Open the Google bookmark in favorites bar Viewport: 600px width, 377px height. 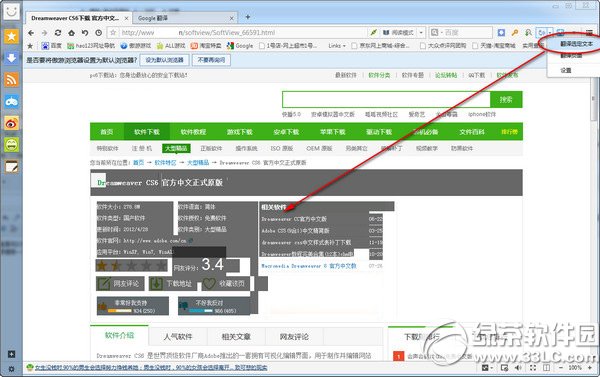click(x=240, y=46)
